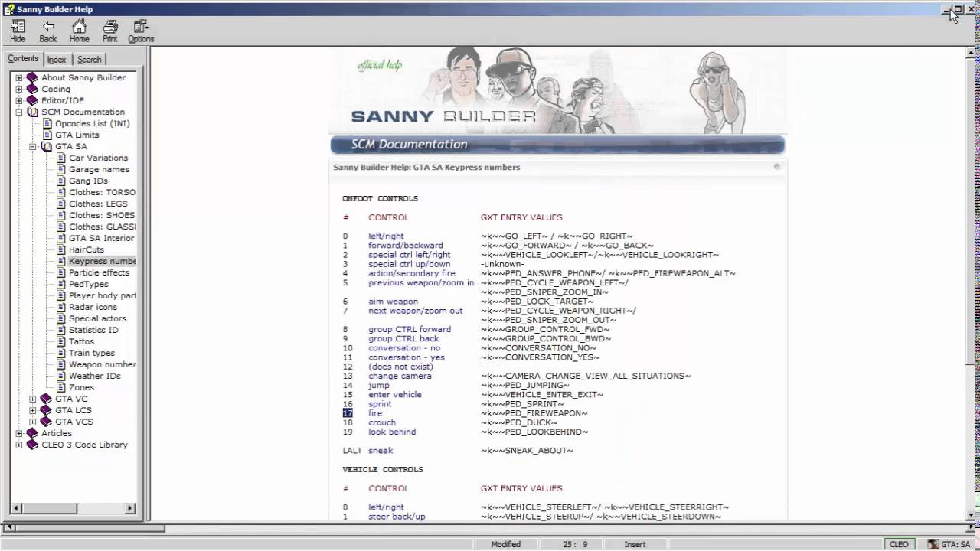The image size is (980, 551).
Task: Click the HairCuts page icon
Action: click(x=61, y=249)
